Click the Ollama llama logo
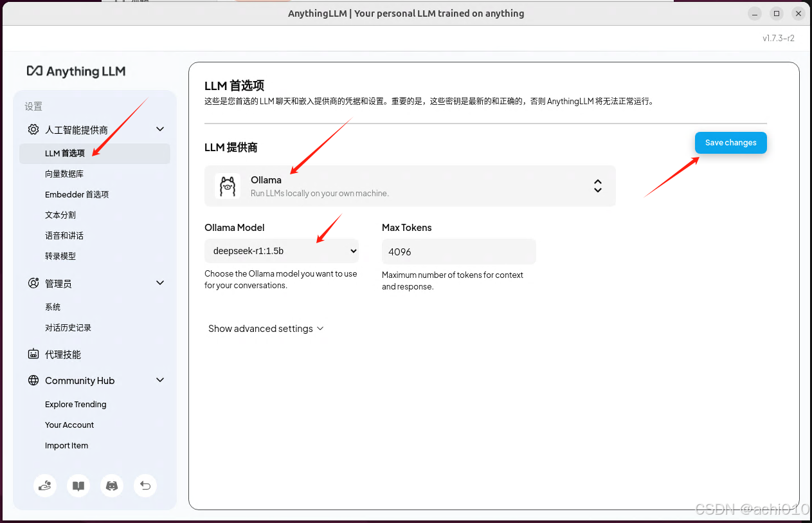Viewport: 812px width, 523px height. click(227, 186)
